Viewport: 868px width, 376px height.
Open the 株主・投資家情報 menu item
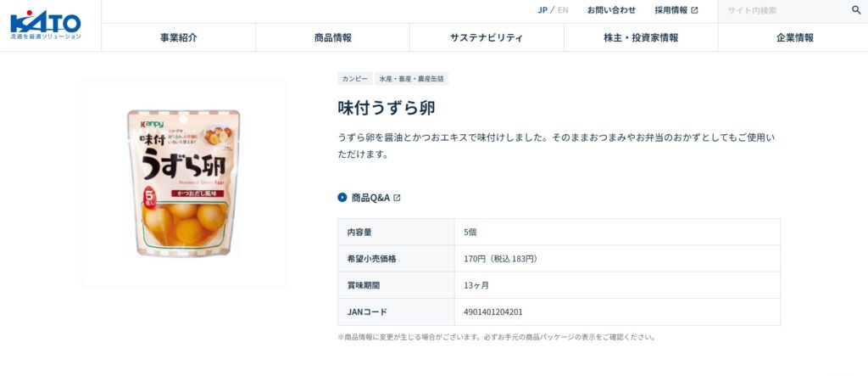click(641, 37)
